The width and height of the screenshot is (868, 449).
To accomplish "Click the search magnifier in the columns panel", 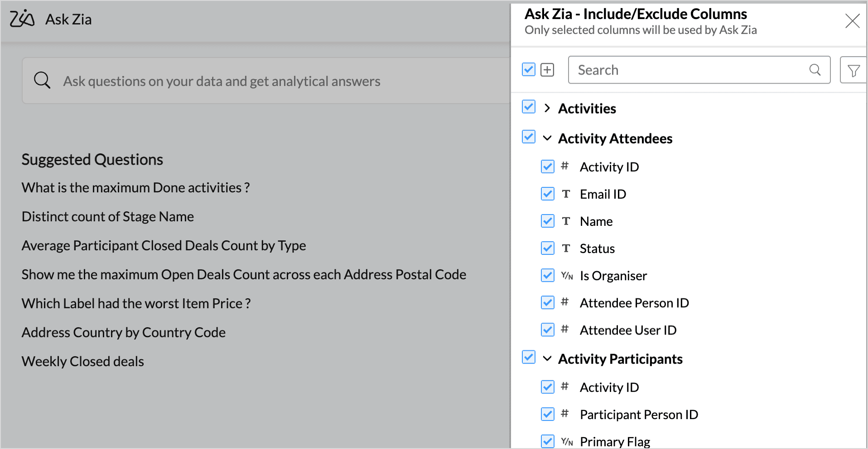I will (x=815, y=70).
